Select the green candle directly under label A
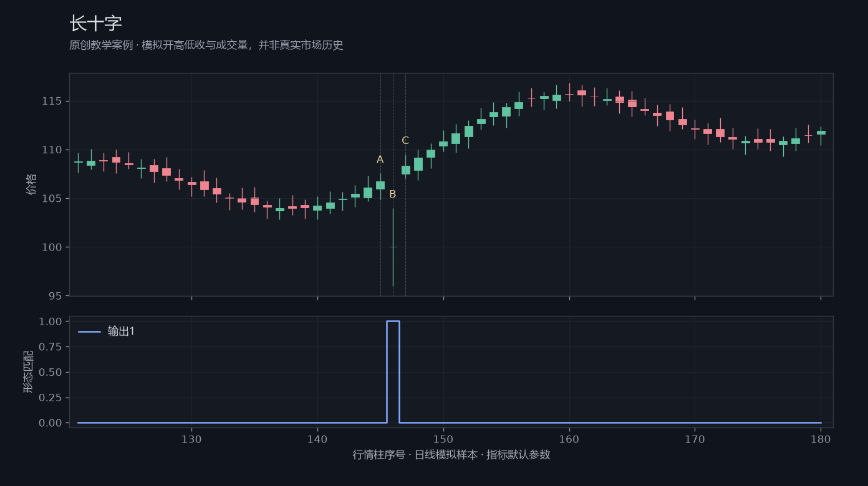 pyautogui.click(x=380, y=185)
